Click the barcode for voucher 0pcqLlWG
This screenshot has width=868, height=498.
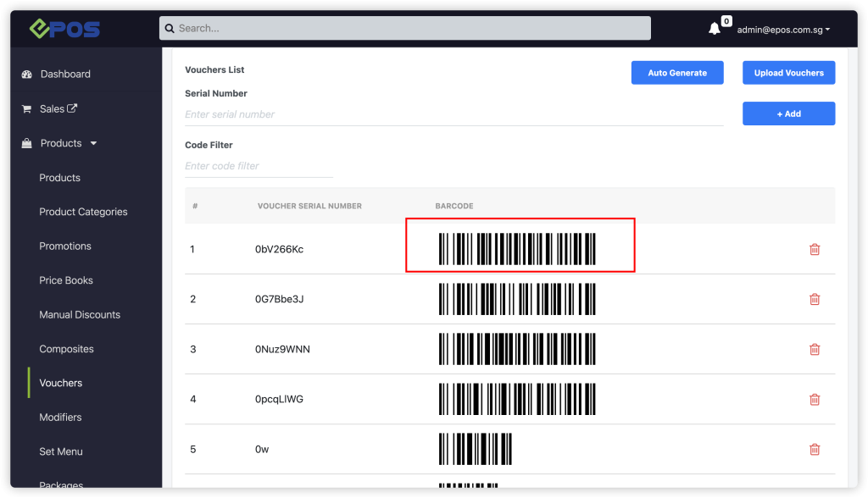click(517, 399)
